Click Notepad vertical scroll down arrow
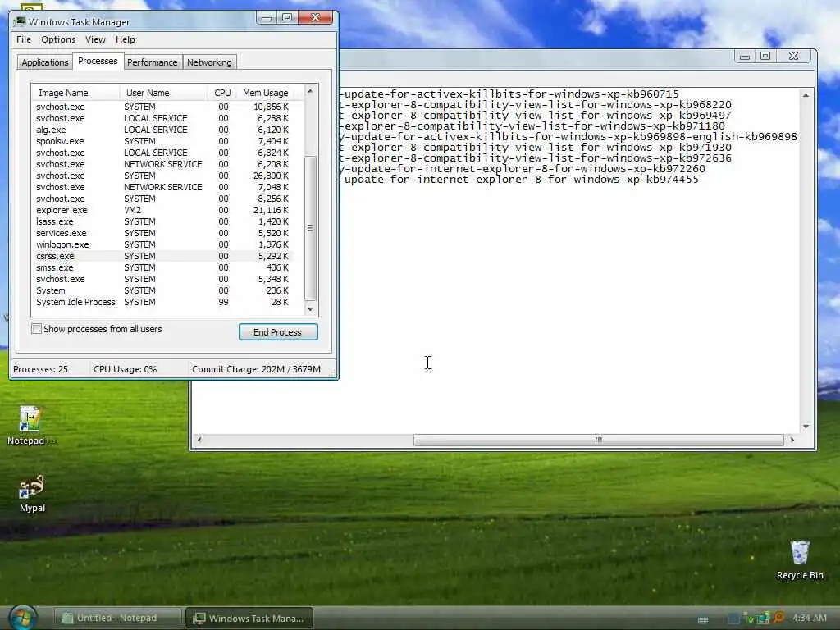The image size is (840, 630). coord(806,427)
